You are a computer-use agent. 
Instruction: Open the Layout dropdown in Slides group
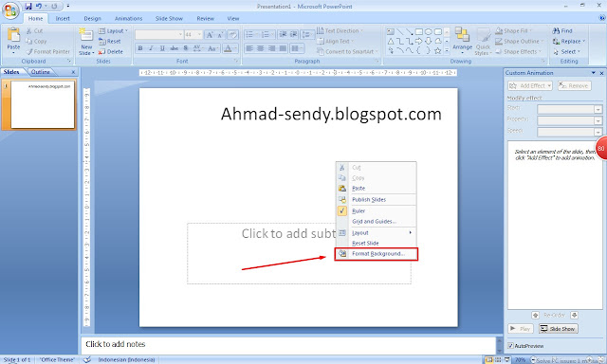113,31
